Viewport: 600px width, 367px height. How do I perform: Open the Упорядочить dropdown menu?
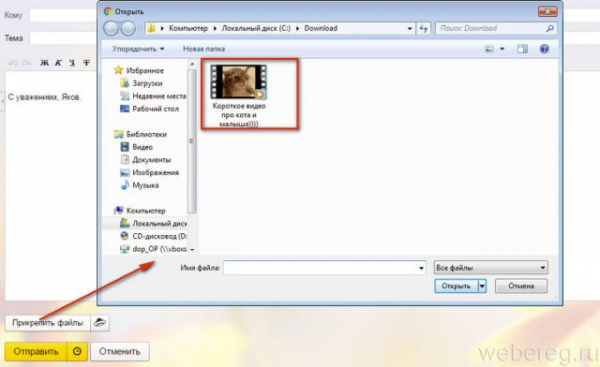pos(138,49)
